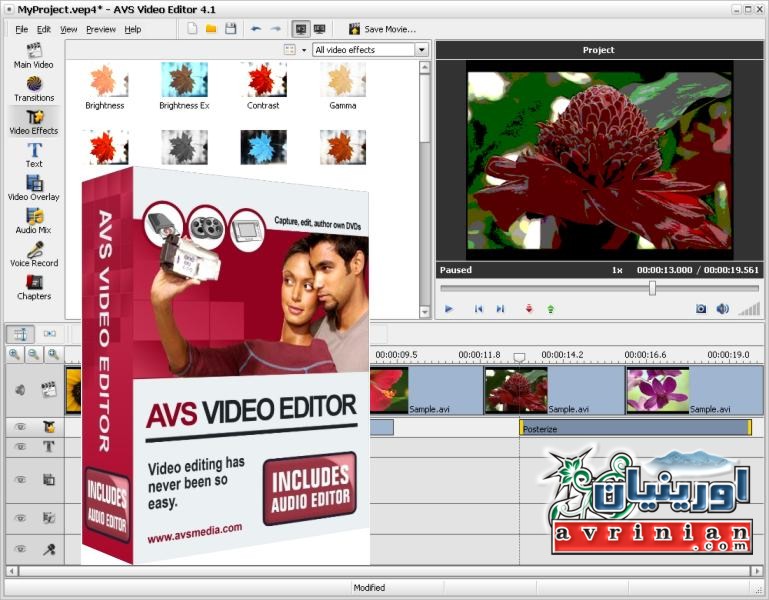
Task: Open the Video Overlay section
Action: (x=33, y=188)
